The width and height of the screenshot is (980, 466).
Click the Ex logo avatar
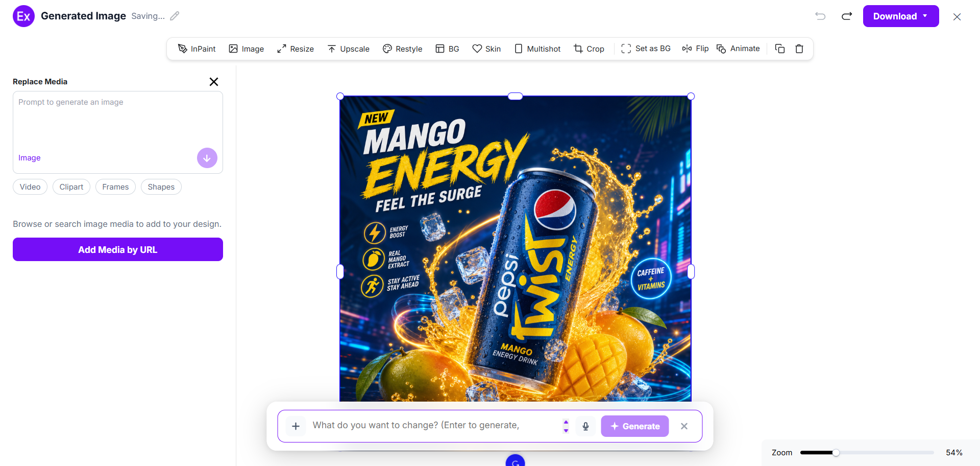[x=23, y=16]
